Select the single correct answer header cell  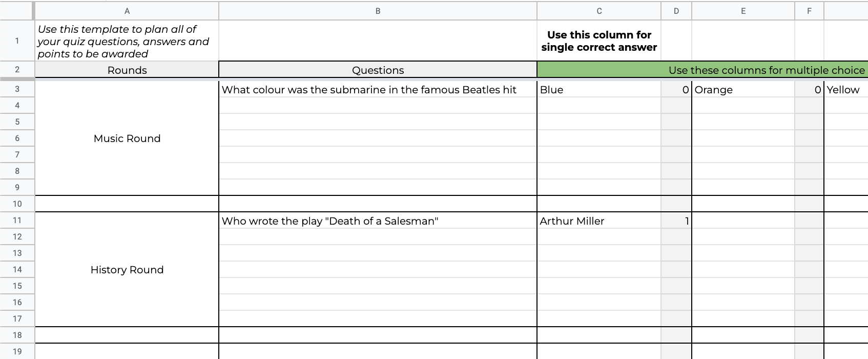598,41
